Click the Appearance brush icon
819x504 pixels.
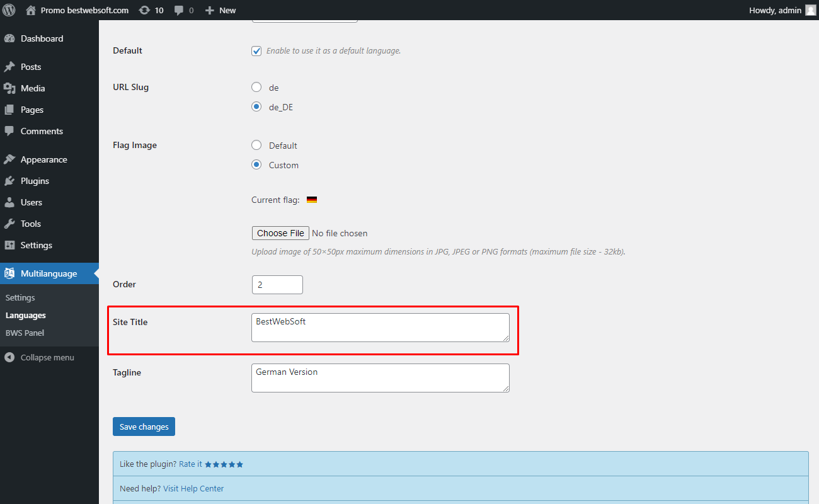click(9, 159)
